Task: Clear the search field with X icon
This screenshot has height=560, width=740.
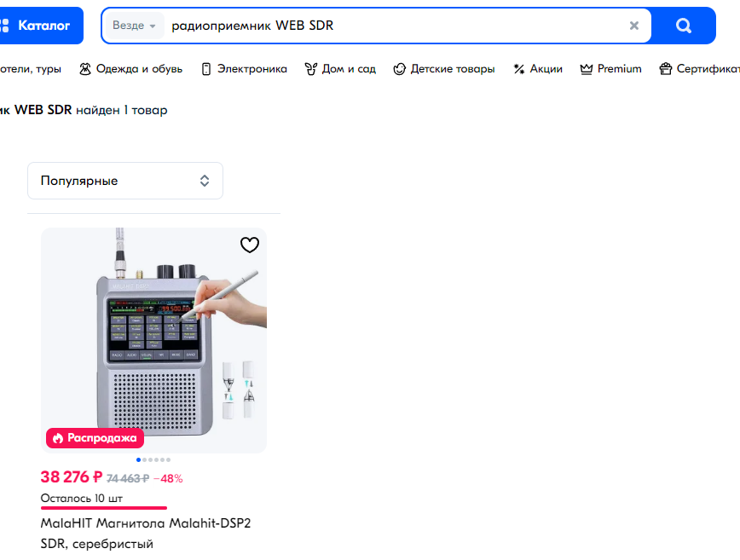Action: pos(634,26)
